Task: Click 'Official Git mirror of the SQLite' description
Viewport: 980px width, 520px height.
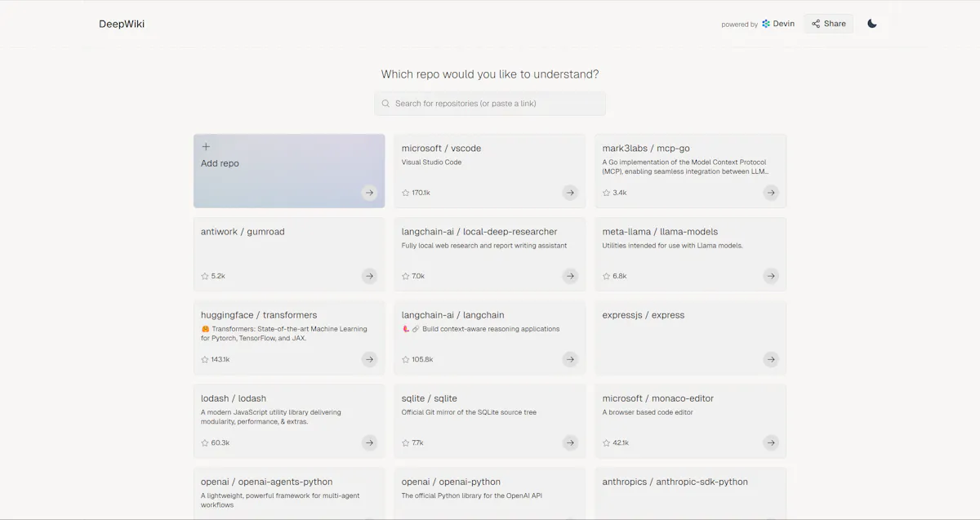Action: pyautogui.click(x=469, y=412)
